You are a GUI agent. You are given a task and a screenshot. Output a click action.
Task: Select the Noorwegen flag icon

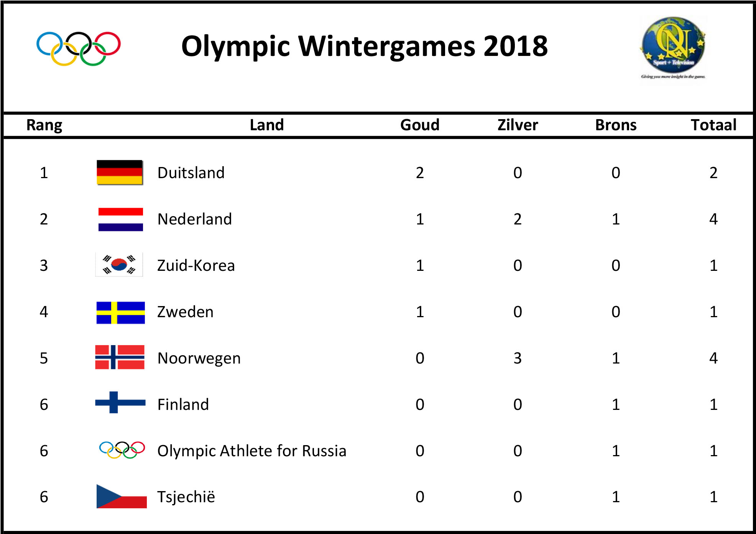[120, 357]
